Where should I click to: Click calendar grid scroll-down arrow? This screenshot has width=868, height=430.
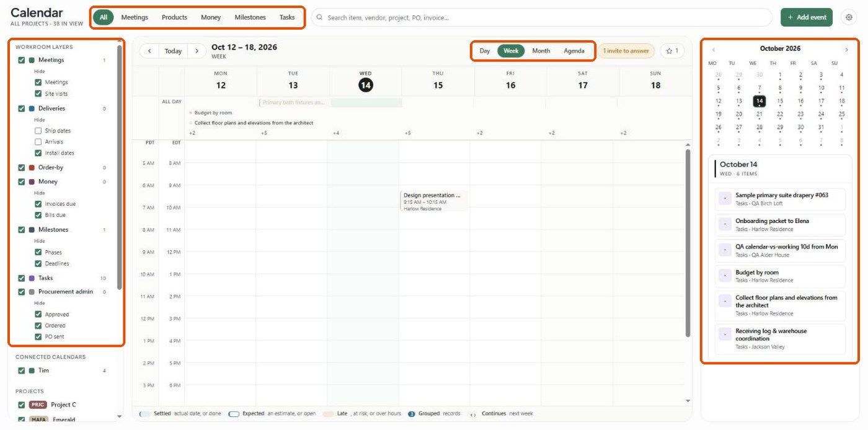pyautogui.click(x=687, y=400)
